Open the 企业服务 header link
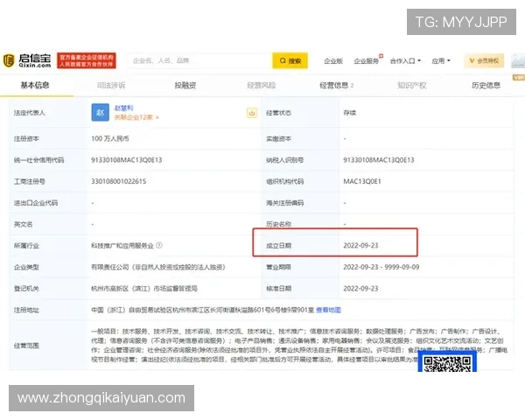The image size is (525, 420). tap(367, 61)
